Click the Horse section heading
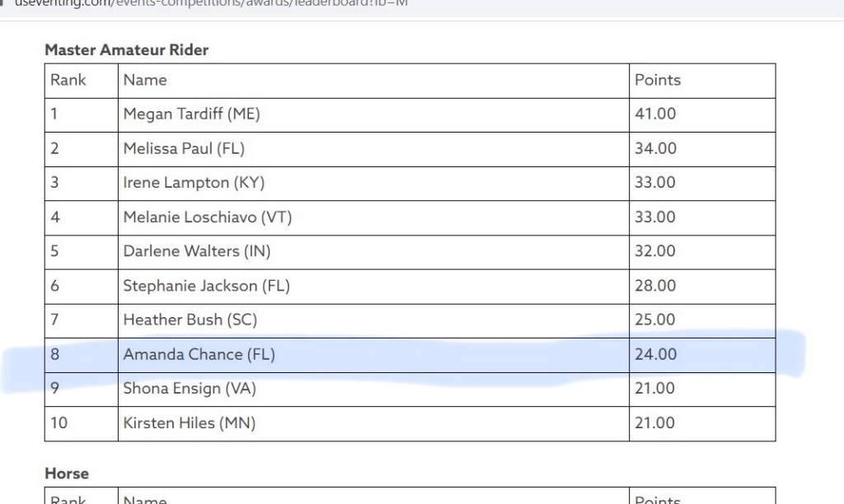The width and height of the screenshot is (844, 504). coord(67,474)
